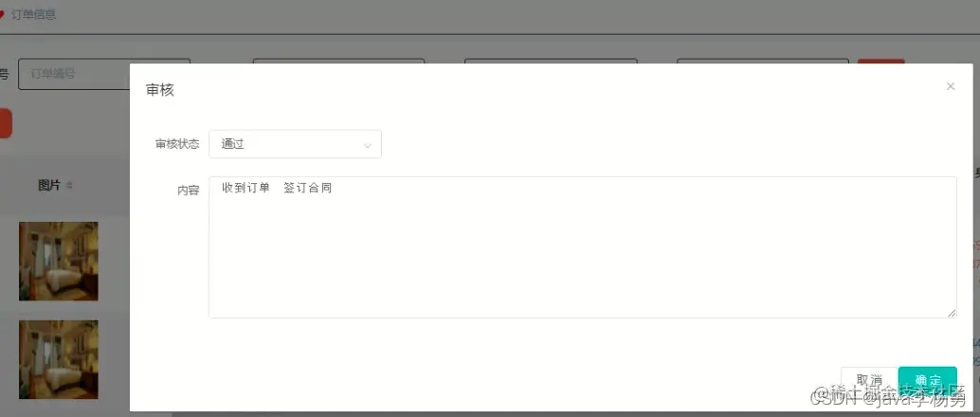Close the 审核 dialog with the X icon
The width and height of the screenshot is (980, 417).
click(950, 86)
